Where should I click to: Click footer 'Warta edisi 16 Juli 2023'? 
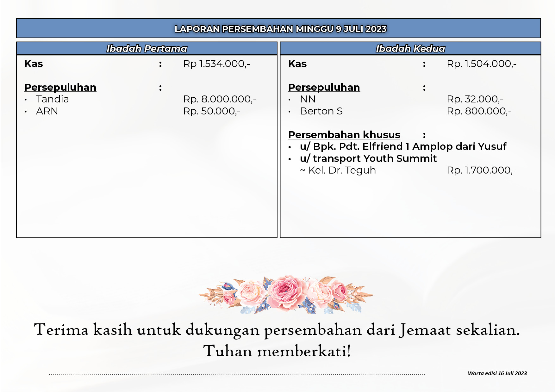[497, 373]
